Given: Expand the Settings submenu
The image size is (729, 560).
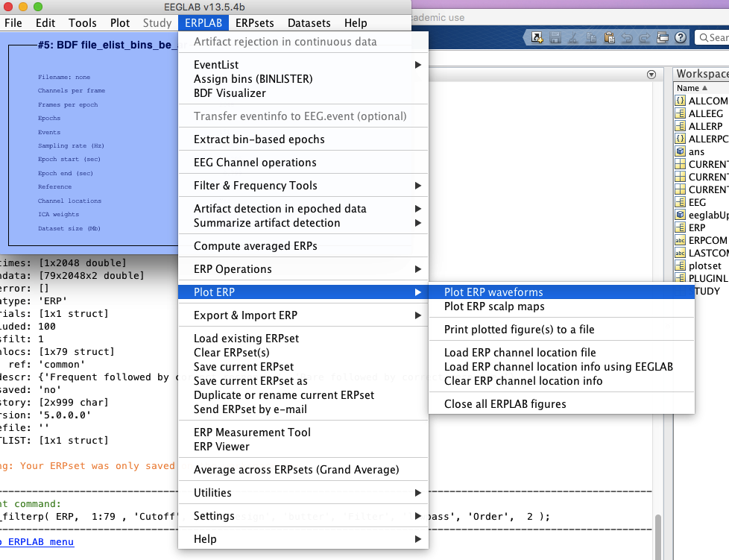Looking at the screenshot, I should pos(303,516).
